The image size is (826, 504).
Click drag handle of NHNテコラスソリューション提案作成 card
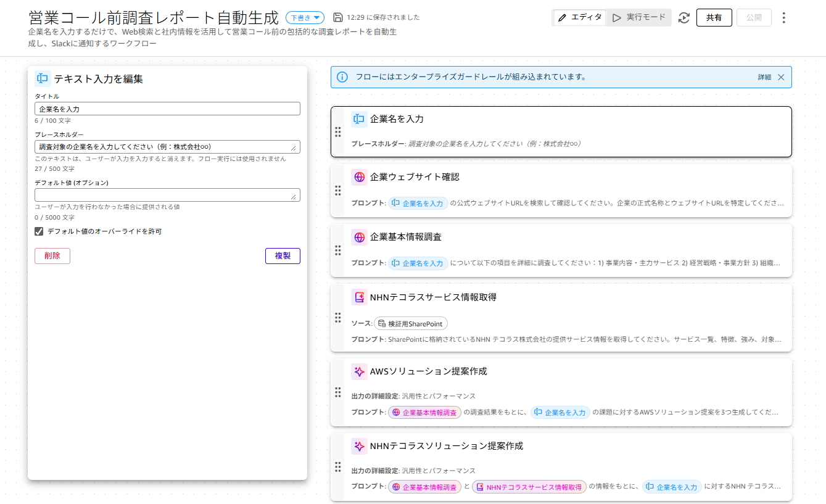pyautogui.click(x=337, y=467)
